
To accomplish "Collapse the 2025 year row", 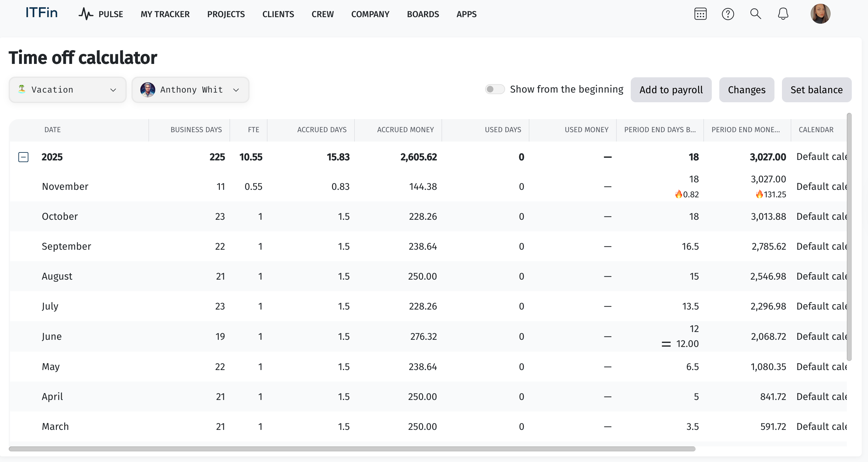I will click(23, 157).
